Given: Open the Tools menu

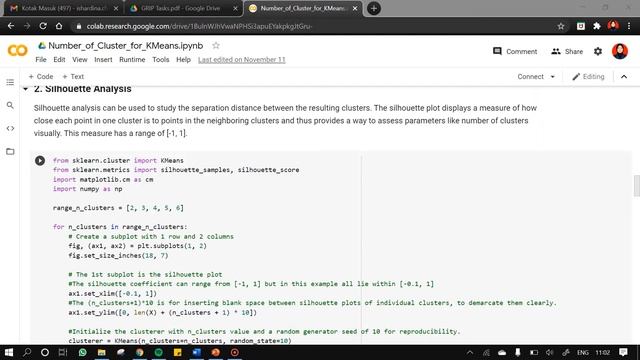Looking at the screenshot, I should (x=160, y=60).
